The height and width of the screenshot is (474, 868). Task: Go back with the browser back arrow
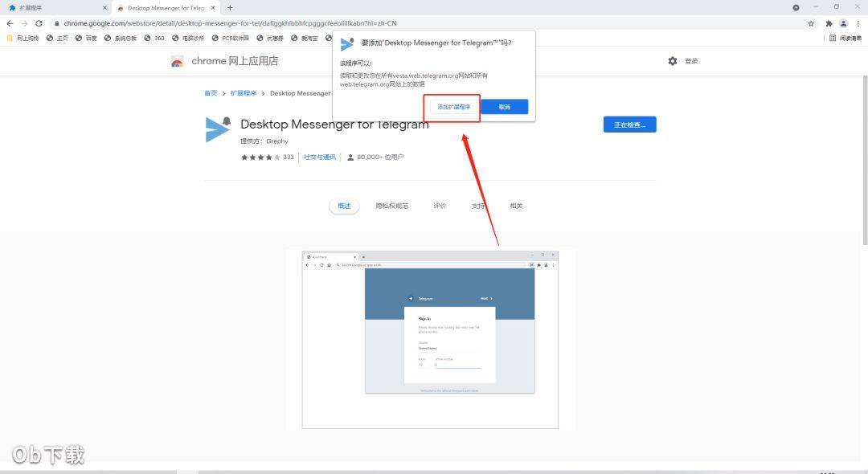click(x=10, y=23)
